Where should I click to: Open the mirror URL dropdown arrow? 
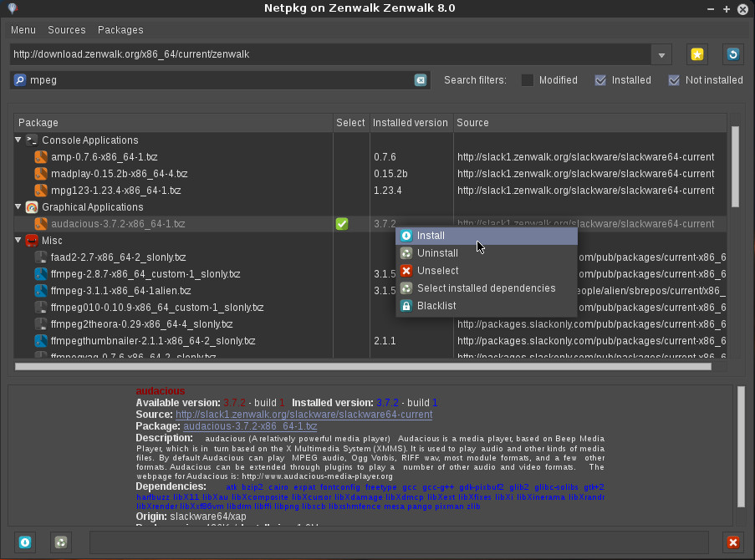[x=661, y=55]
